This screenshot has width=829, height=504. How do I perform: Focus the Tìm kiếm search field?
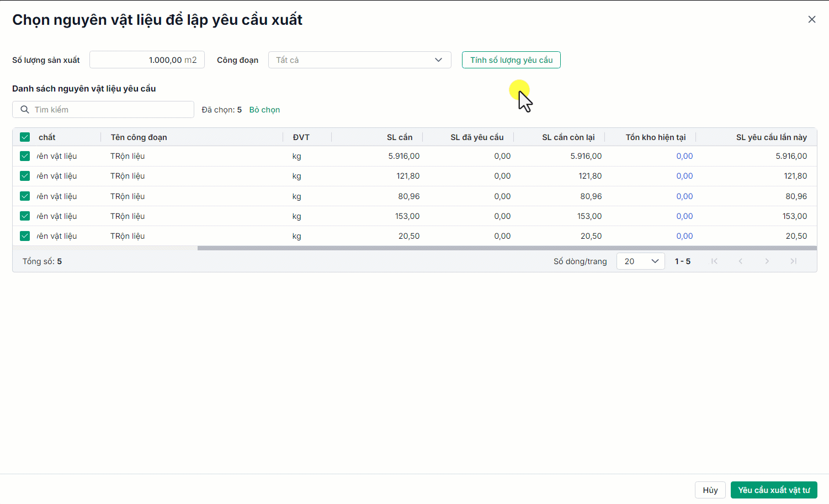[103, 110]
